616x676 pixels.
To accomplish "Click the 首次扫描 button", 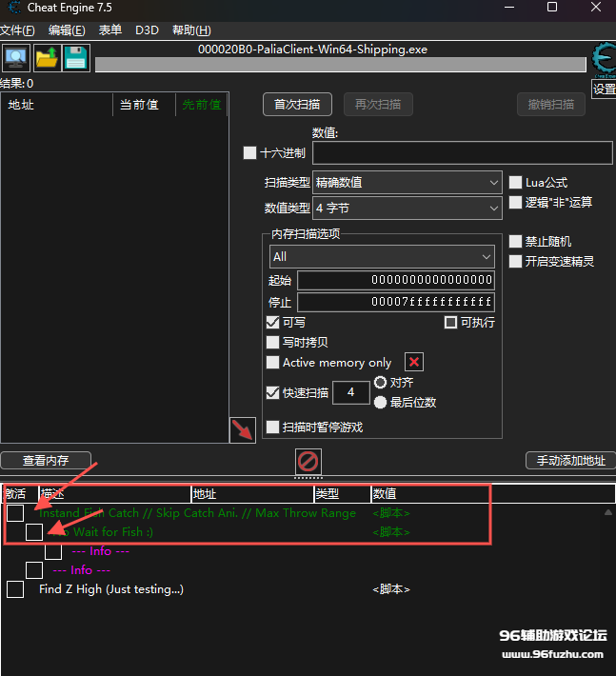I will [x=297, y=104].
